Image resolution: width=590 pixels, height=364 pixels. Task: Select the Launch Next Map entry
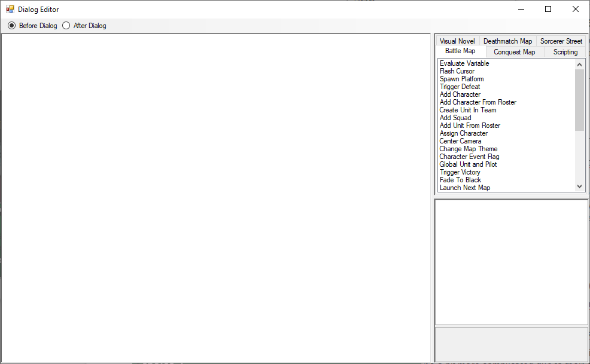coord(465,188)
